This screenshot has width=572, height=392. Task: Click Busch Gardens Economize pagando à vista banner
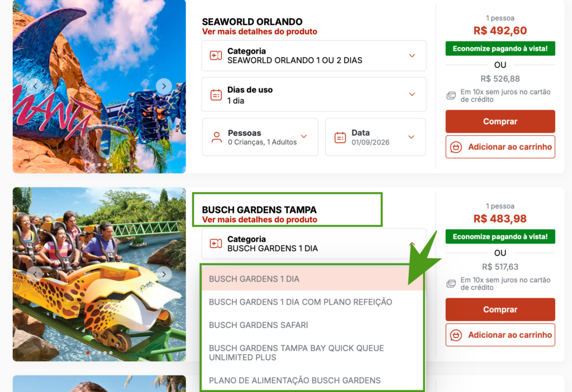point(500,237)
